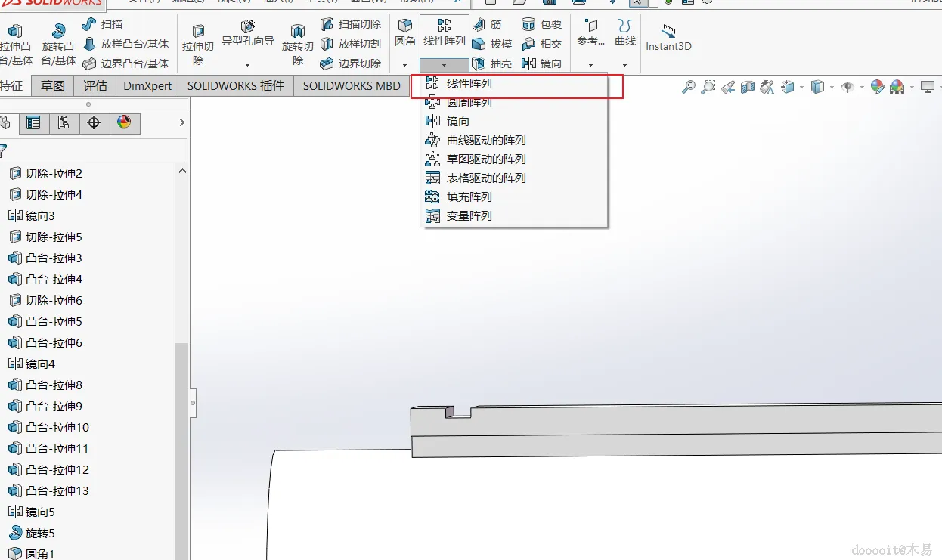
Task: Open the DisplayManager color ball tab
Action: 125,122
